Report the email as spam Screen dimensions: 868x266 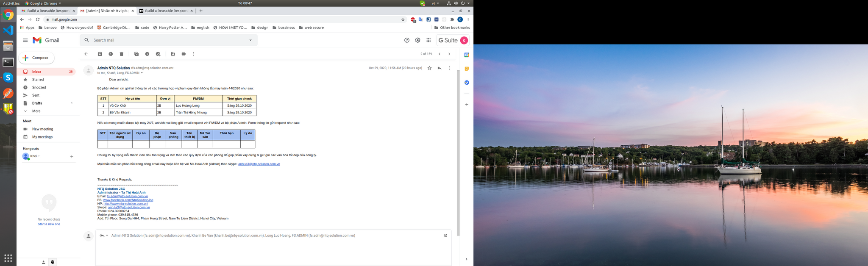(x=111, y=54)
